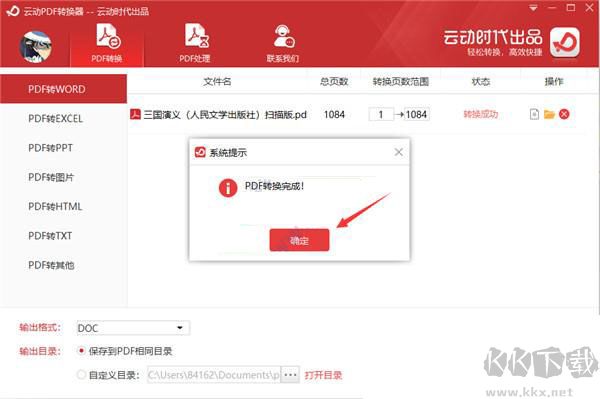Click the 转换成功 status text
Viewport: 600px width, 399px height.
pyautogui.click(x=481, y=114)
